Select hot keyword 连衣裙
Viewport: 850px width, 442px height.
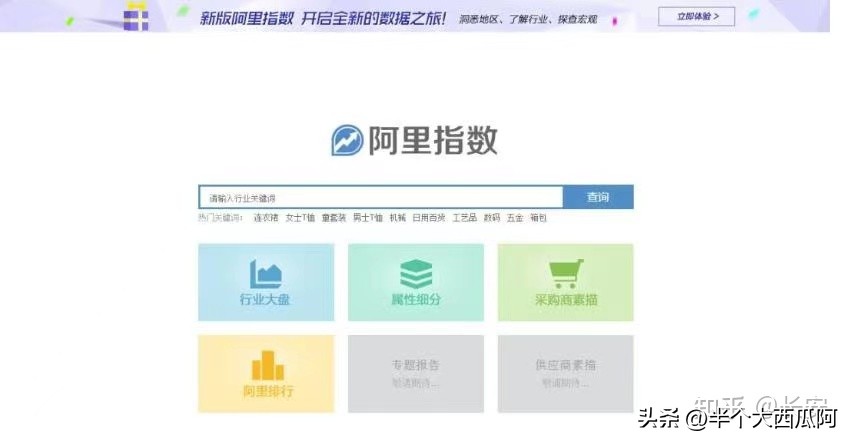[x=266, y=218]
